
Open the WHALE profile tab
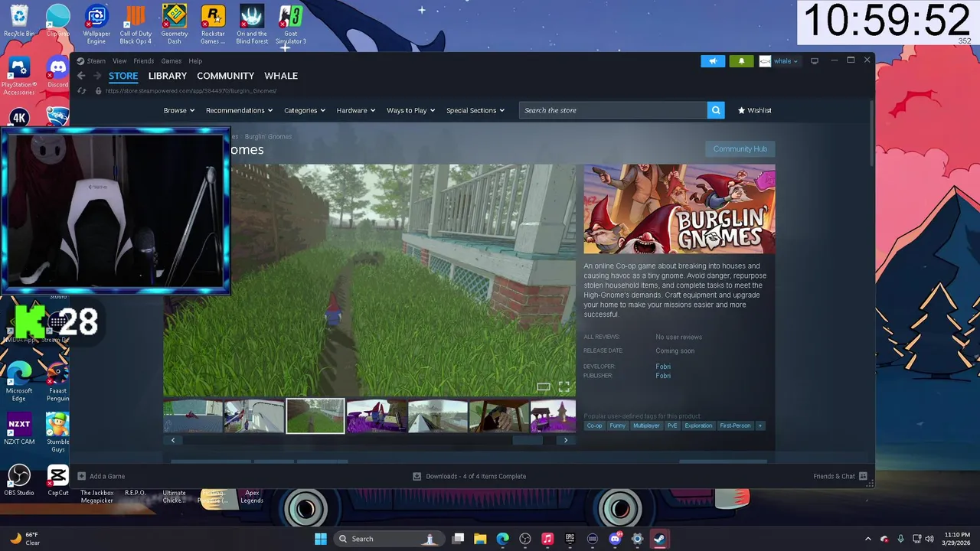(281, 76)
